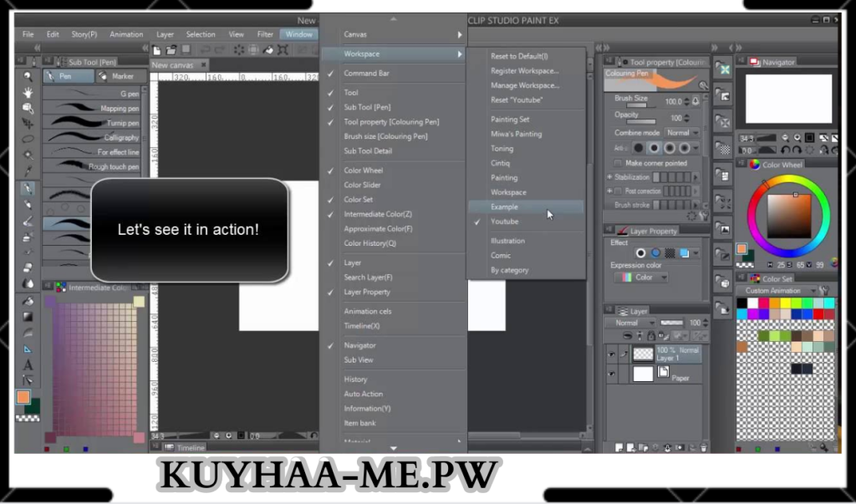Viewport: 856px width, 504px height.
Task: Click new raster layer icon
Action: tap(619, 448)
